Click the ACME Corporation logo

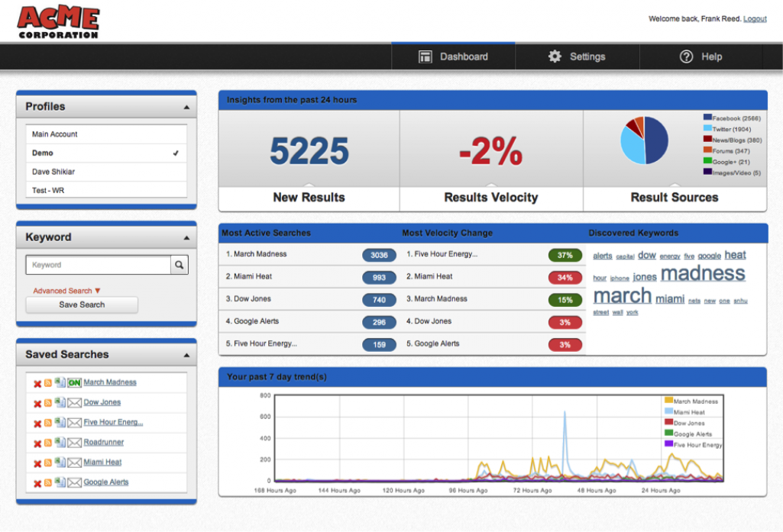click(x=57, y=21)
